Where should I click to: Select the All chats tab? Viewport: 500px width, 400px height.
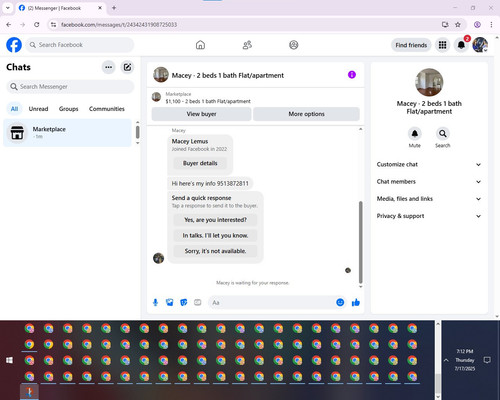(x=14, y=109)
